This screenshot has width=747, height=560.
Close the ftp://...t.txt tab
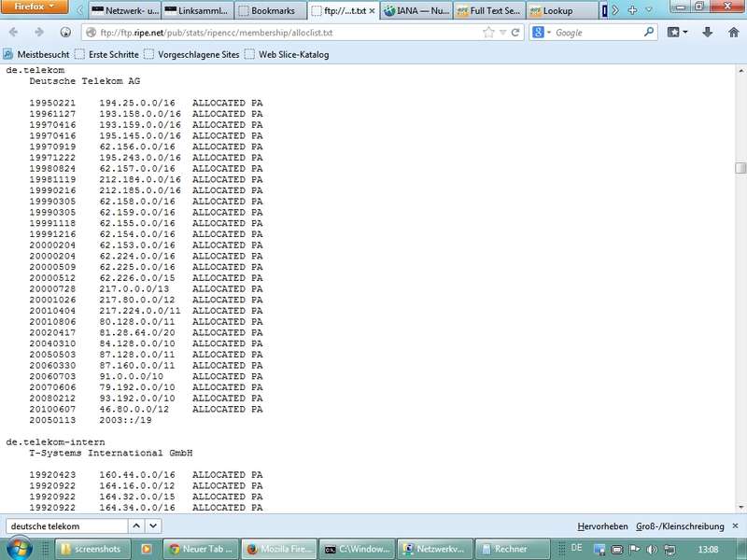click(x=372, y=10)
